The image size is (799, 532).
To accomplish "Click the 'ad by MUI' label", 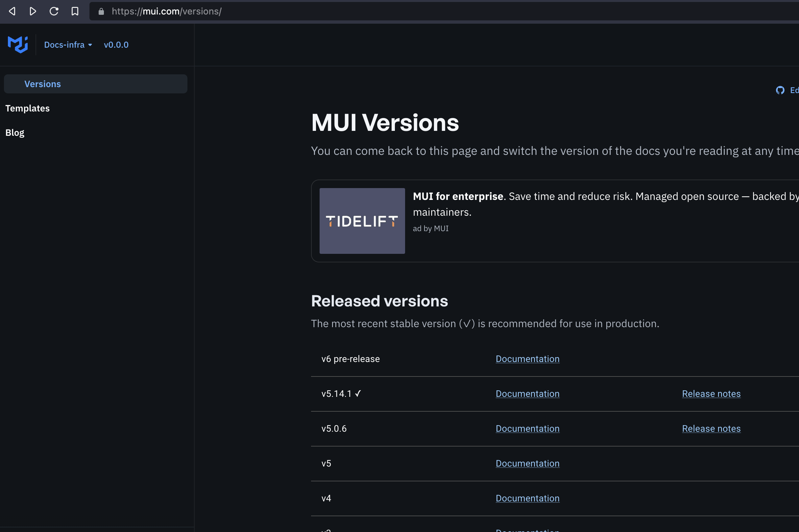I will [x=430, y=228].
